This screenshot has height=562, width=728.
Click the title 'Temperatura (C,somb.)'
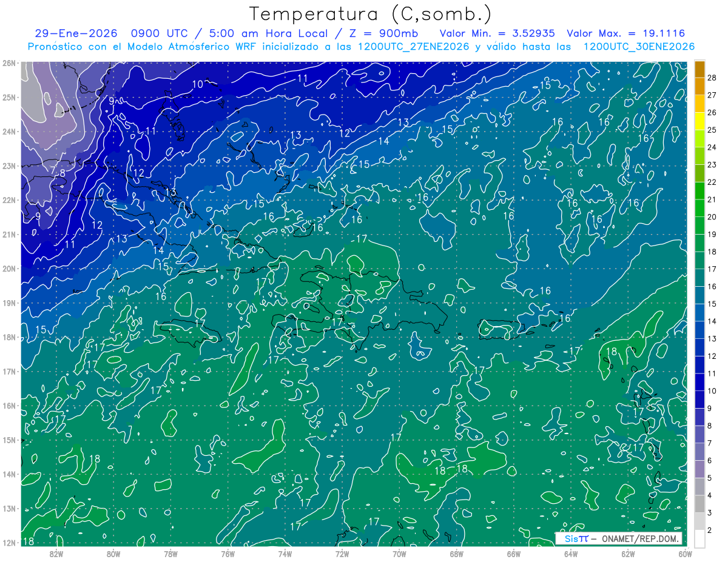[371, 15]
